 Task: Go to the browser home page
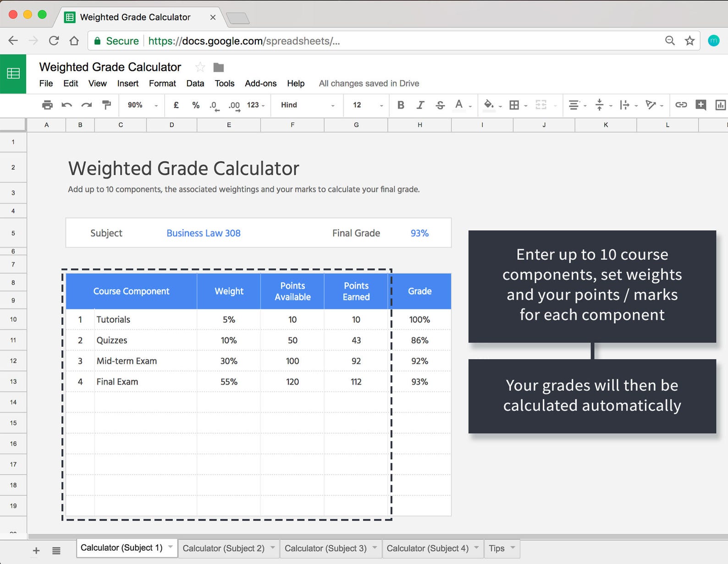tap(74, 41)
